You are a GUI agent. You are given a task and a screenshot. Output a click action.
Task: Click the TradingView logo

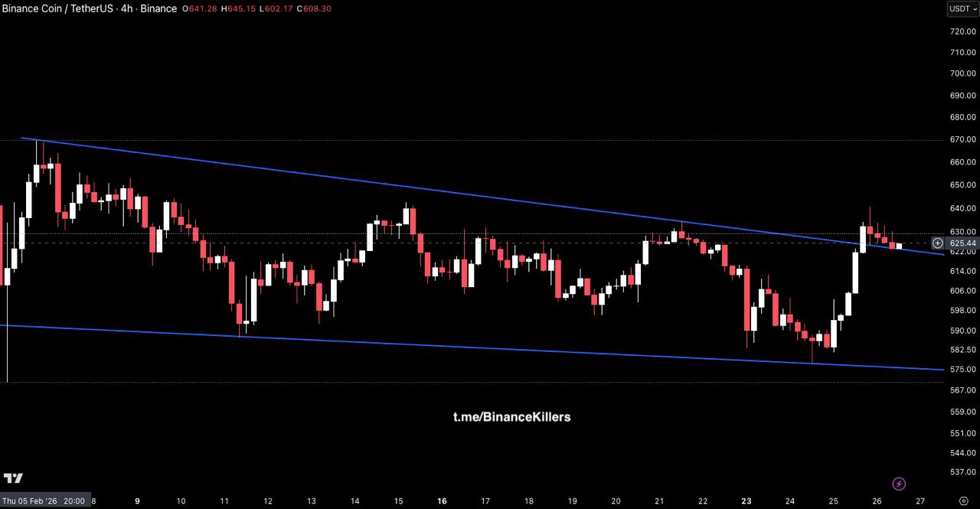click(13, 478)
